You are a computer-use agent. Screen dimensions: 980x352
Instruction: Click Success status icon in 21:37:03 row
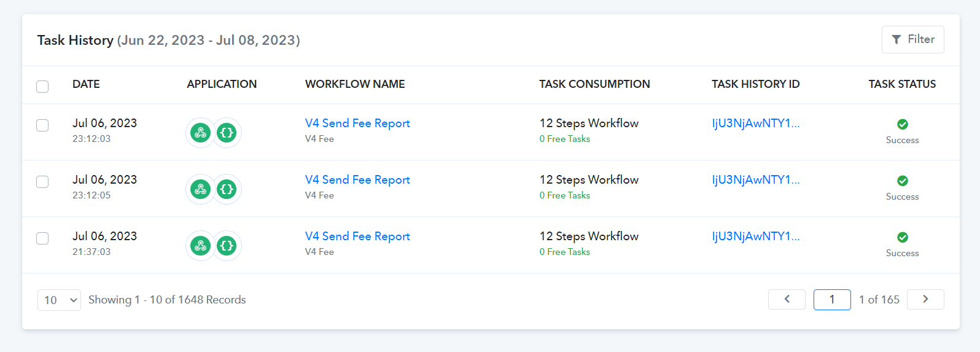pos(902,237)
